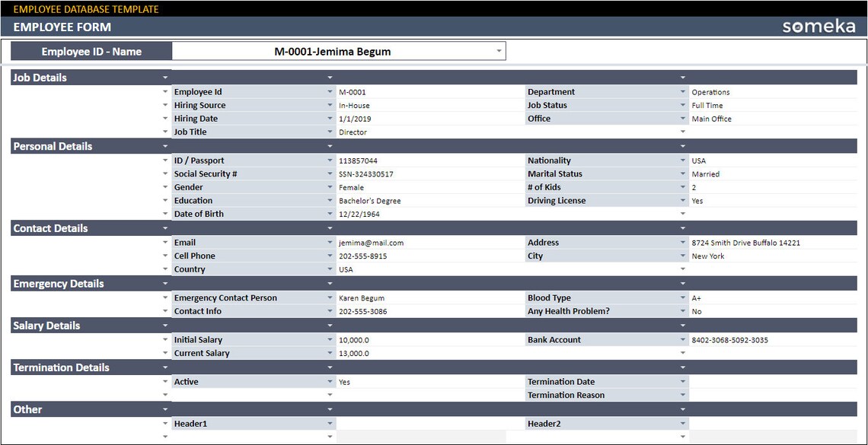This screenshot has width=868, height=445.
Task: Open the Driving License dropdown
Action: 683,200
